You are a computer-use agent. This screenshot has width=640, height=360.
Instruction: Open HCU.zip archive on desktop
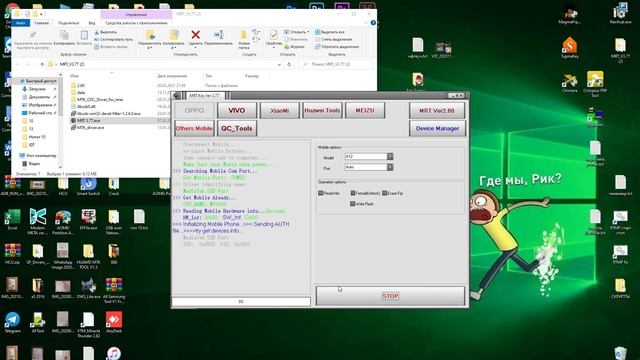click(x=12, y=254)
